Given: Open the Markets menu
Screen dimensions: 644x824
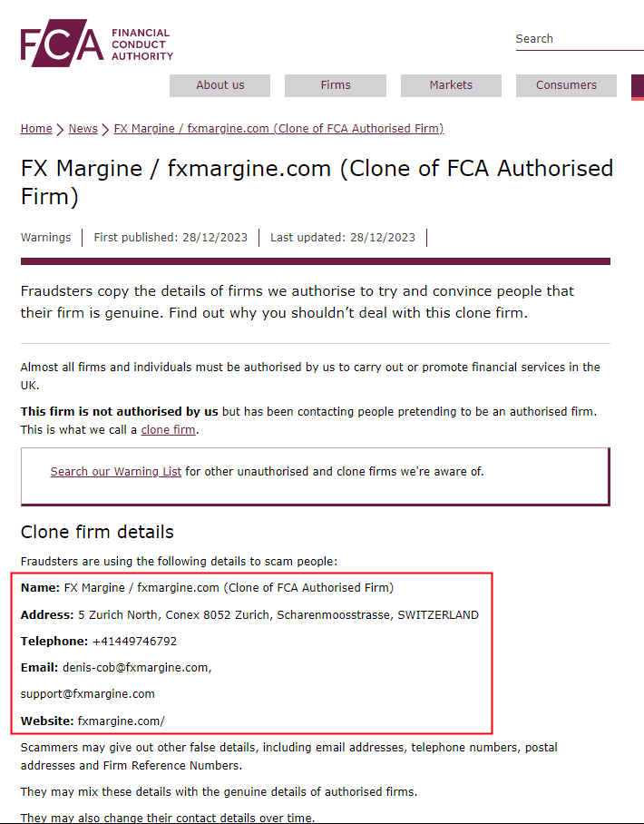Looking at the screenshot, I should (451, 85).
